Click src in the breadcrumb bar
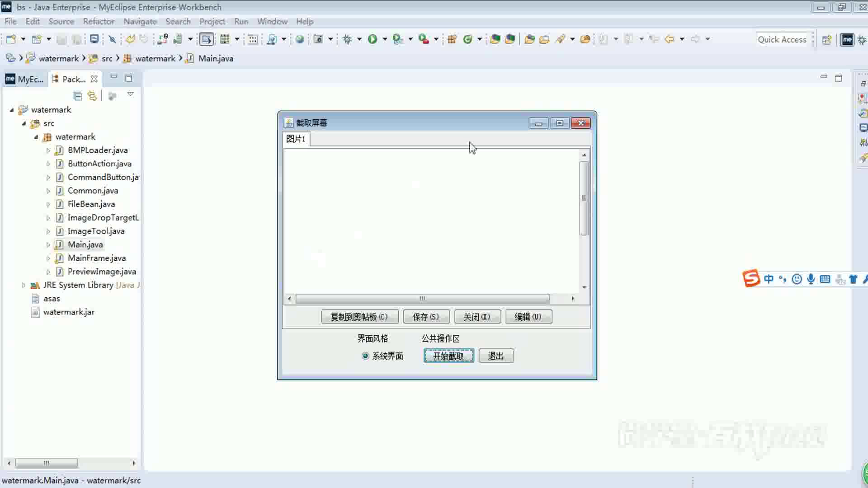This screenshot has height=488, width=868. tap(107, 58)
